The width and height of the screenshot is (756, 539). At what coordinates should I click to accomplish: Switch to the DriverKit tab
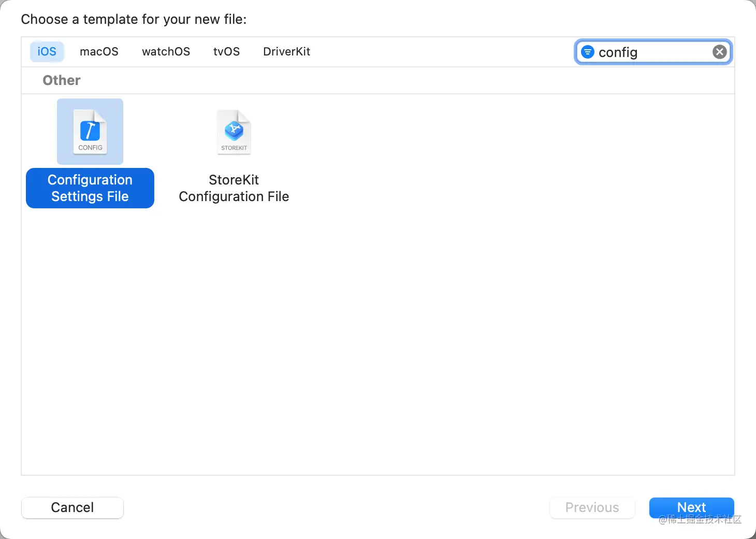click(x=286, y=52)
